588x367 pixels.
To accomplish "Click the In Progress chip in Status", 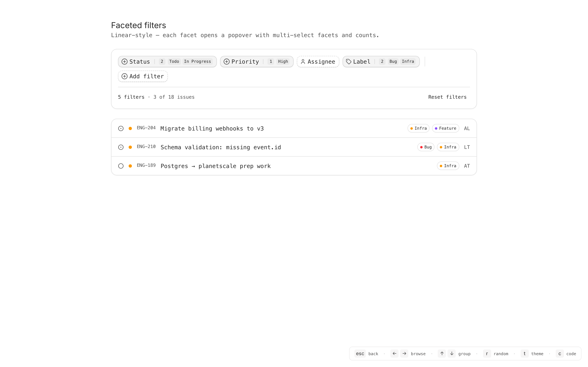I will (197, 62).
